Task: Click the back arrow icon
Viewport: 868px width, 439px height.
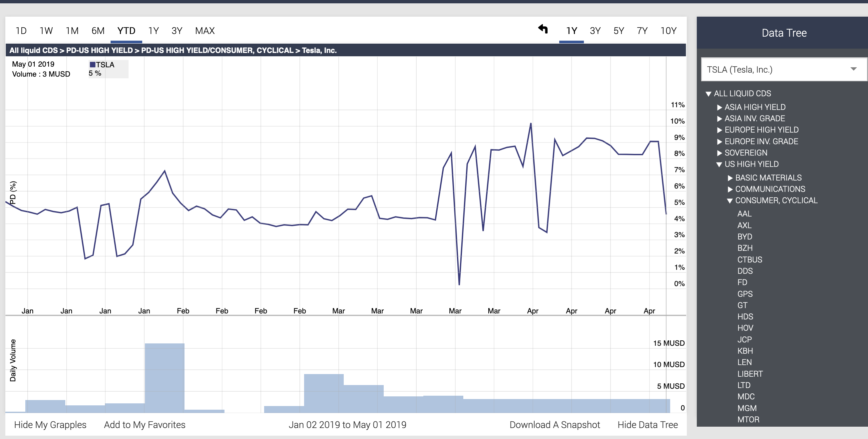Action: pyautogui.click(x=543, y=29)
